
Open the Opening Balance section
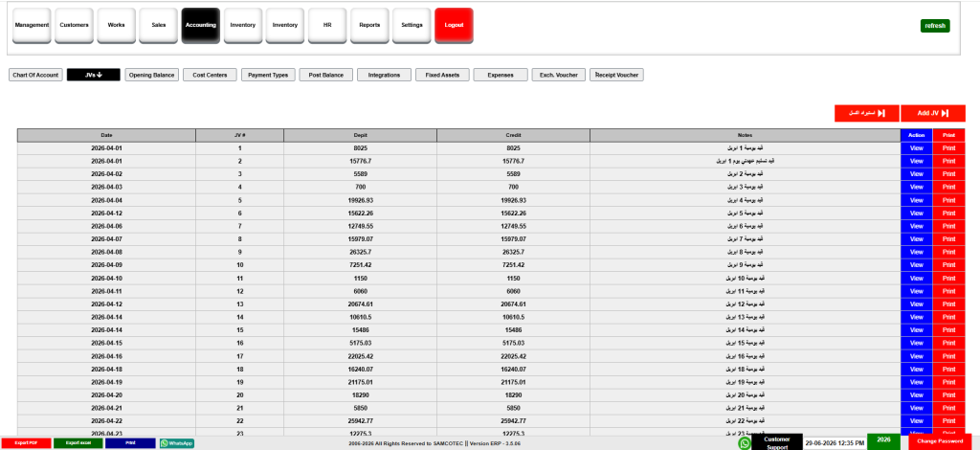point(152,75)
